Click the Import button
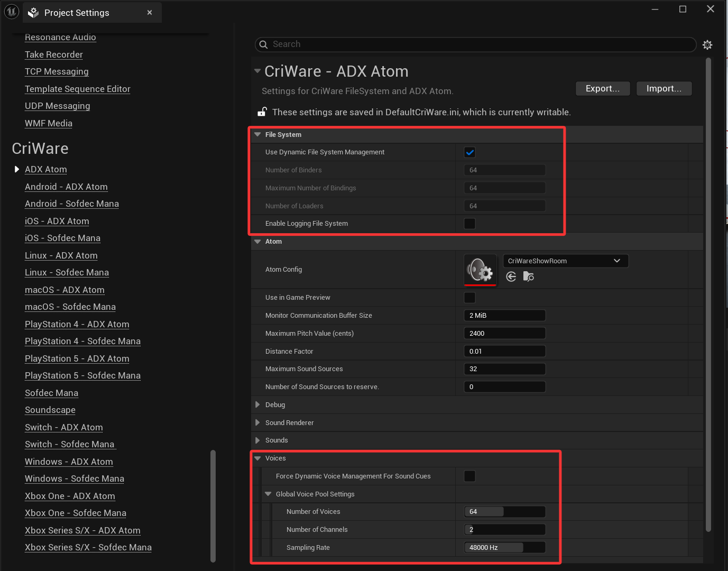 664,88
